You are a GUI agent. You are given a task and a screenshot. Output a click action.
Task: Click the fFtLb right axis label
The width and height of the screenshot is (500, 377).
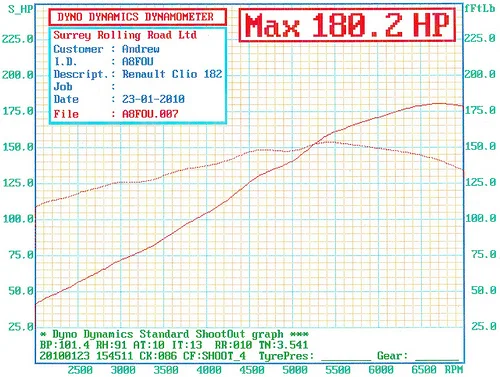tap(480, 8)
